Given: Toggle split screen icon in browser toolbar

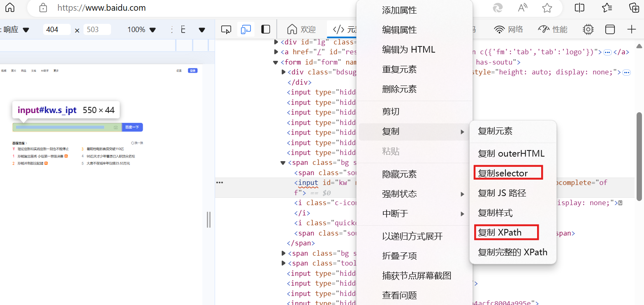Looking at the screenshot, I should pyautogui.click(x=579, y=7).
